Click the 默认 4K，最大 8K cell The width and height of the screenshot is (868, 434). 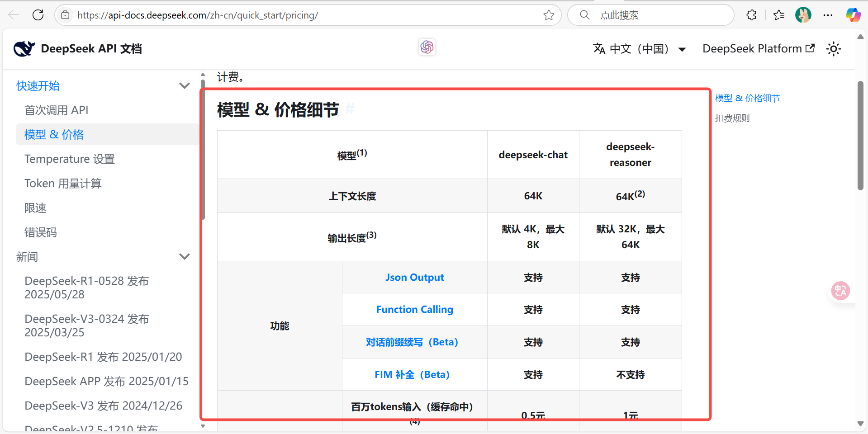[x=533, y=237]
